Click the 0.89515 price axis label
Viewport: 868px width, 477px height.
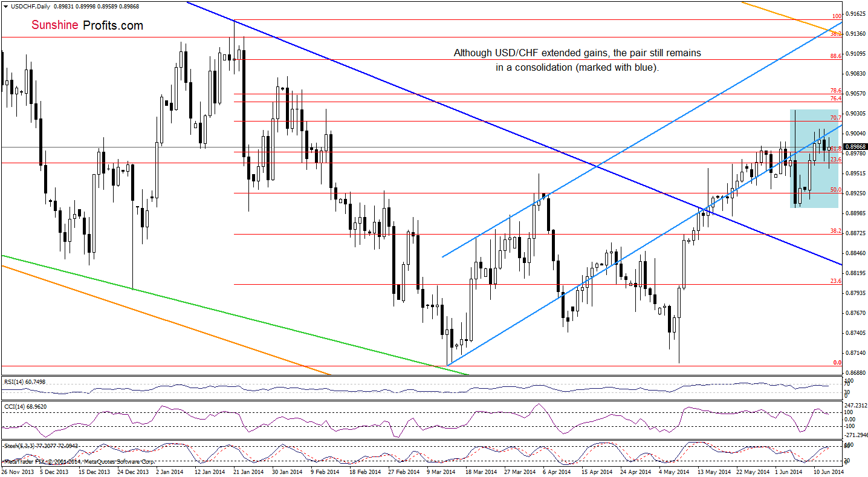pyautogui.click(x=855, y=174)
